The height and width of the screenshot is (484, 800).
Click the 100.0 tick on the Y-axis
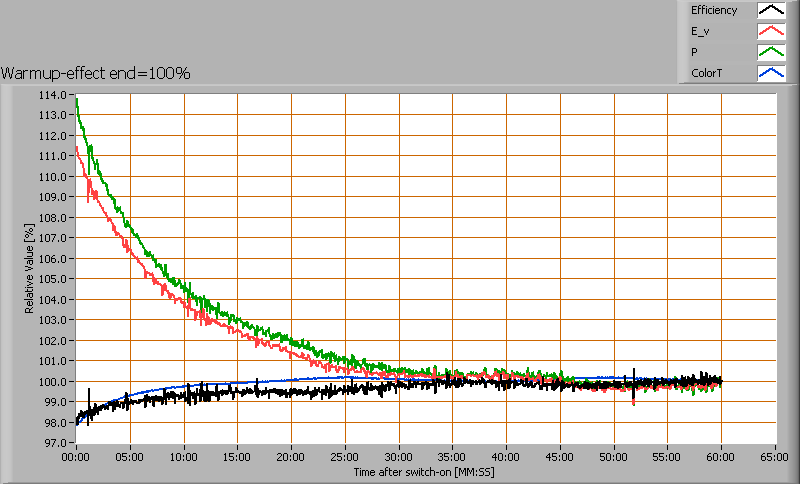pyautogui.click(x=54, y=381)
